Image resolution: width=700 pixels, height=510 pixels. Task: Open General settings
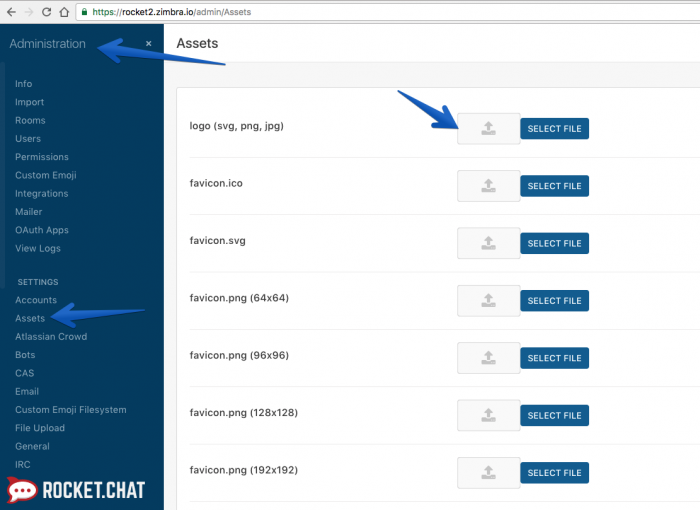(32, 447)
